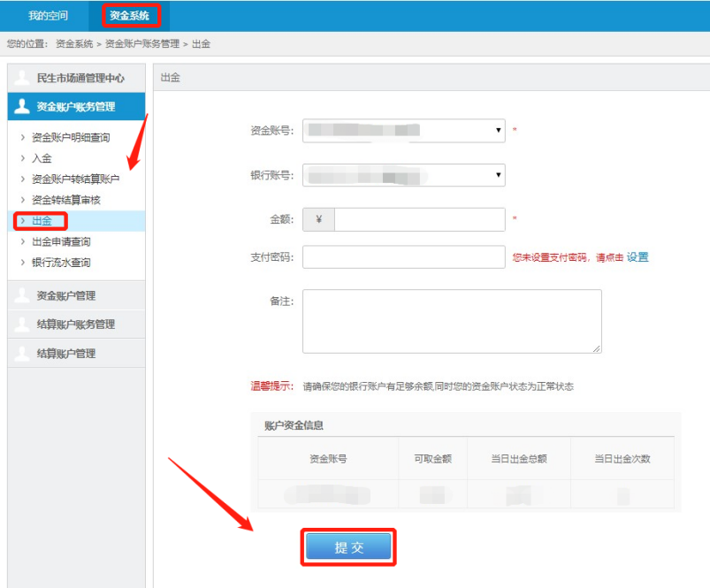Screen dimensions: 710x588
Task: Go to 资金转结算审核 page
Action: click(x=66, y=200)
